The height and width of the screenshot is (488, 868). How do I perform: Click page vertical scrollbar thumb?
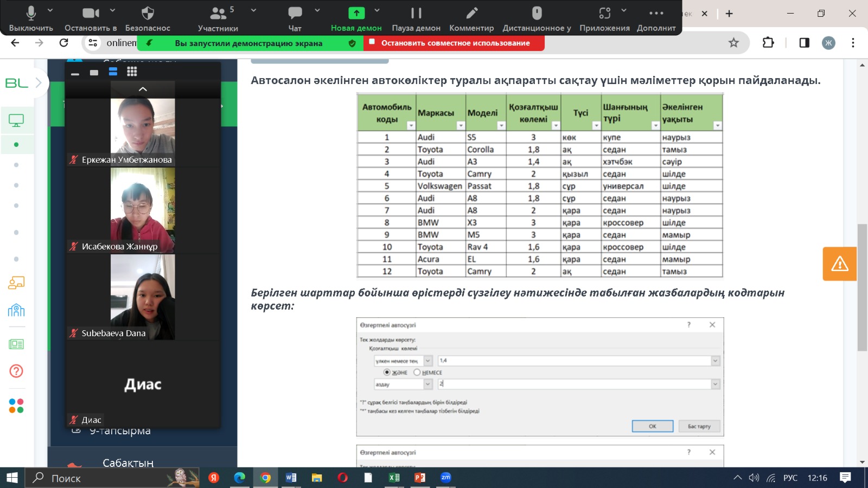click(x=862, y=287)
